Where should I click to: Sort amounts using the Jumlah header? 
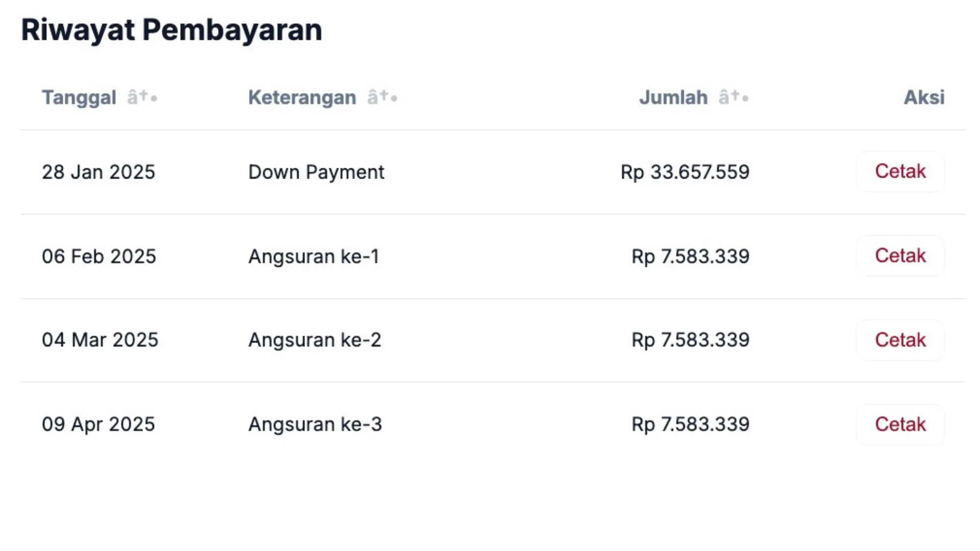click(x=674, y=97)
